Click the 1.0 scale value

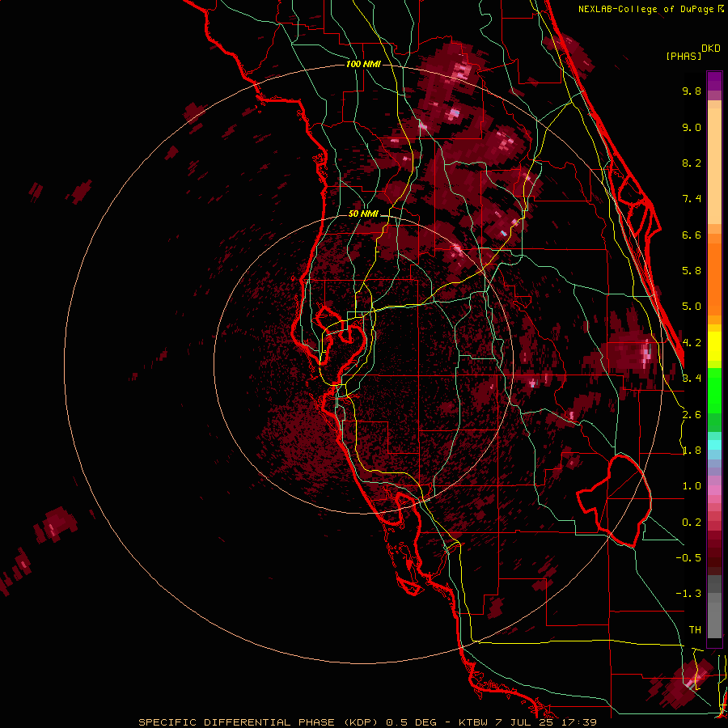pos(692,486)
